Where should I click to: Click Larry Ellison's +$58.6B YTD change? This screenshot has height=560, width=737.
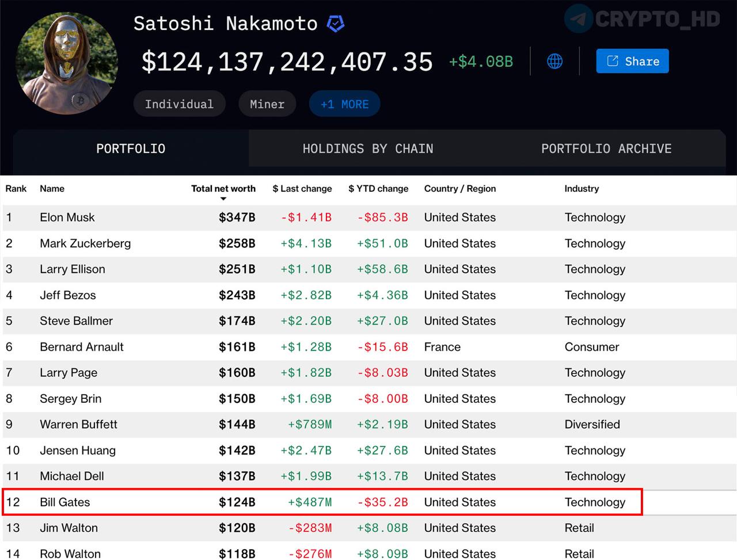coord(382,269)
